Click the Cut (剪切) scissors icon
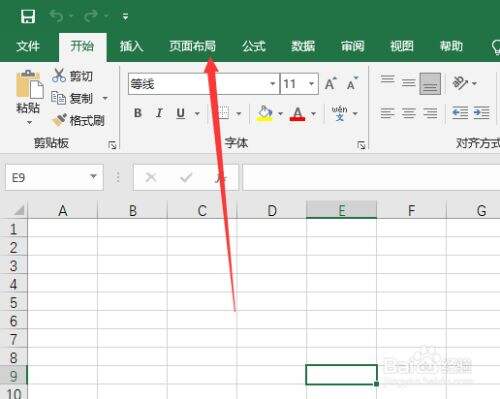This screenshot has width=500, height=399. (59, 76)
